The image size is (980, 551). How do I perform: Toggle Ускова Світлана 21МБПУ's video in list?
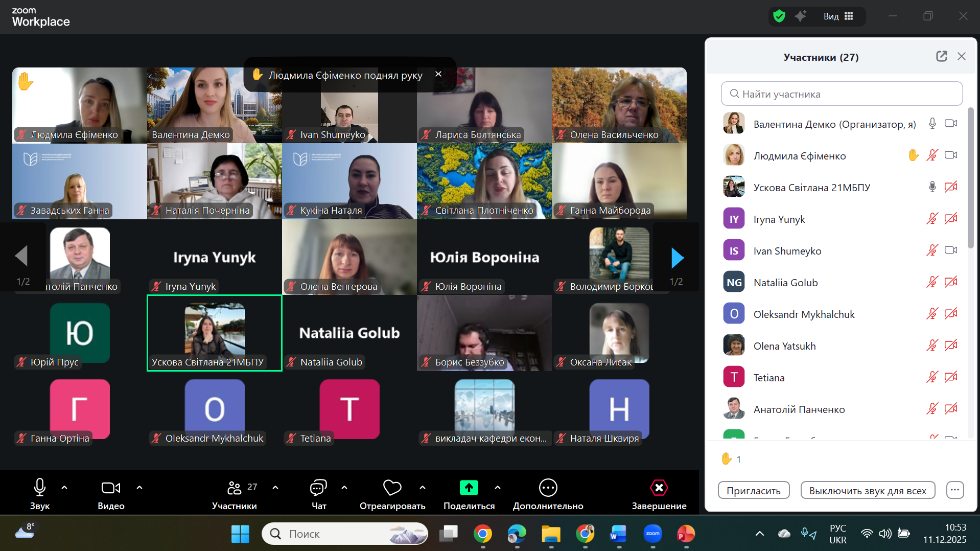951,187
